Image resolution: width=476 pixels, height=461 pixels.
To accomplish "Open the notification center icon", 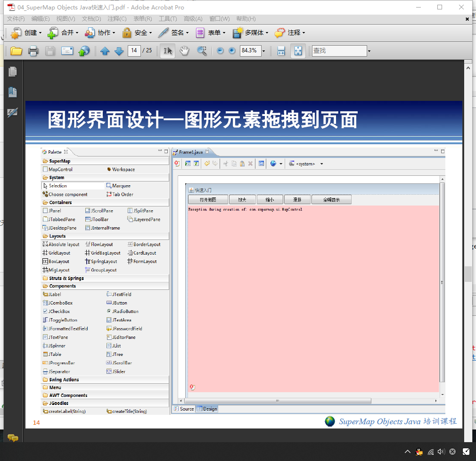I will 466,452.
